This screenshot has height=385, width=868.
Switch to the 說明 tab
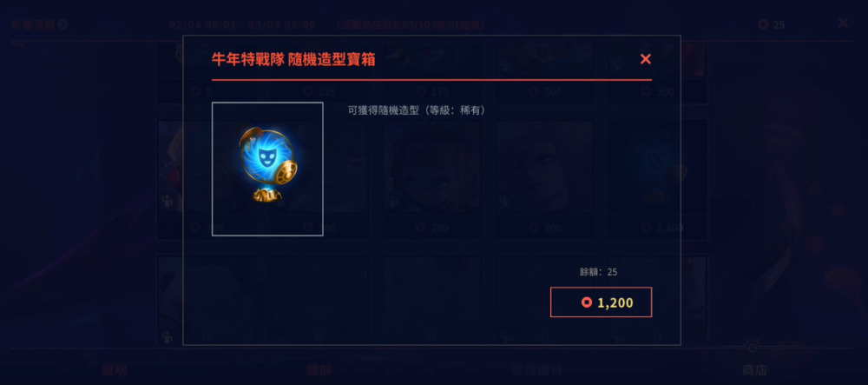115,370
